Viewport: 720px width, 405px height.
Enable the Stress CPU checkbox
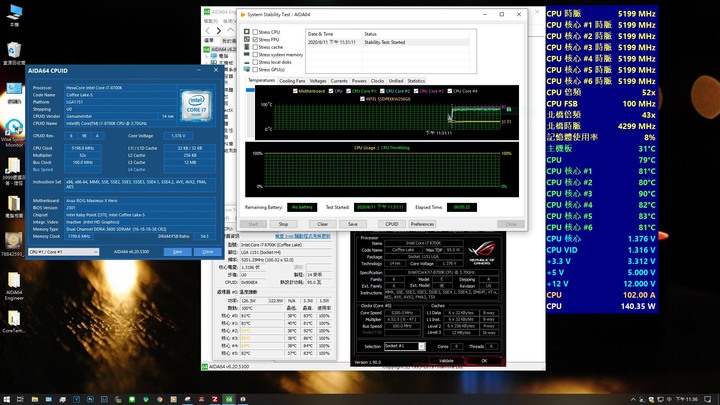pos(255,32)
